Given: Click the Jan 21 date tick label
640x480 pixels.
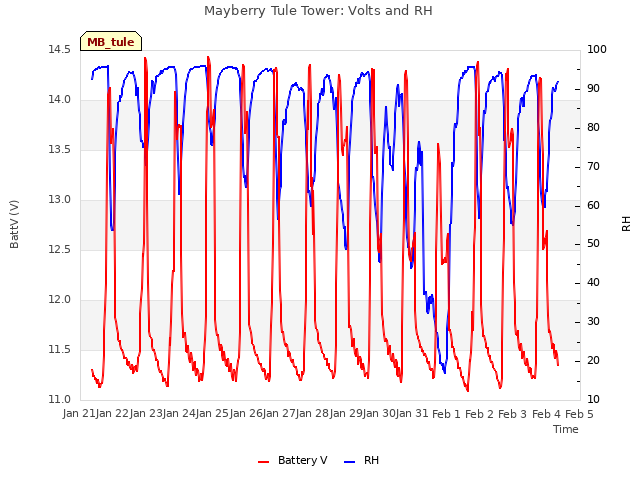Looking at the screenshot, I should 79,414.
